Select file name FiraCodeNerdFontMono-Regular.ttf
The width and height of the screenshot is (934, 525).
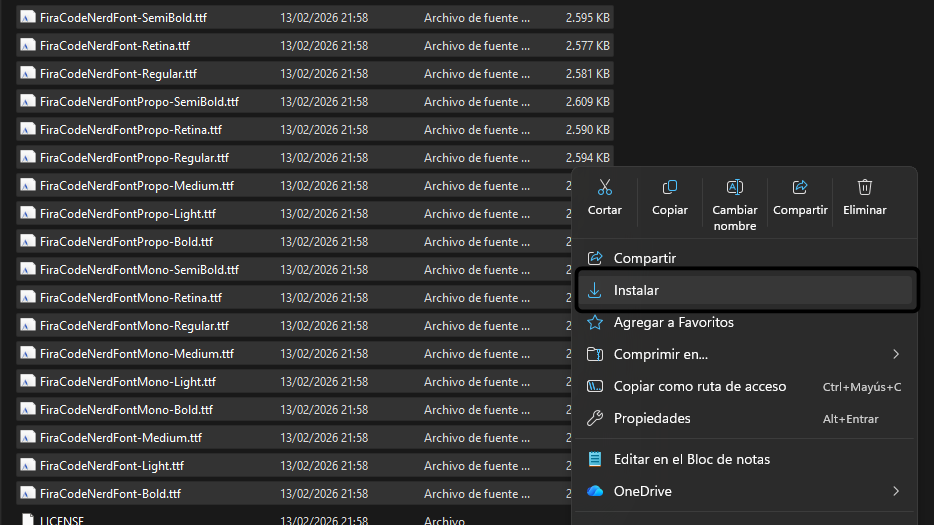click(135, 326)
